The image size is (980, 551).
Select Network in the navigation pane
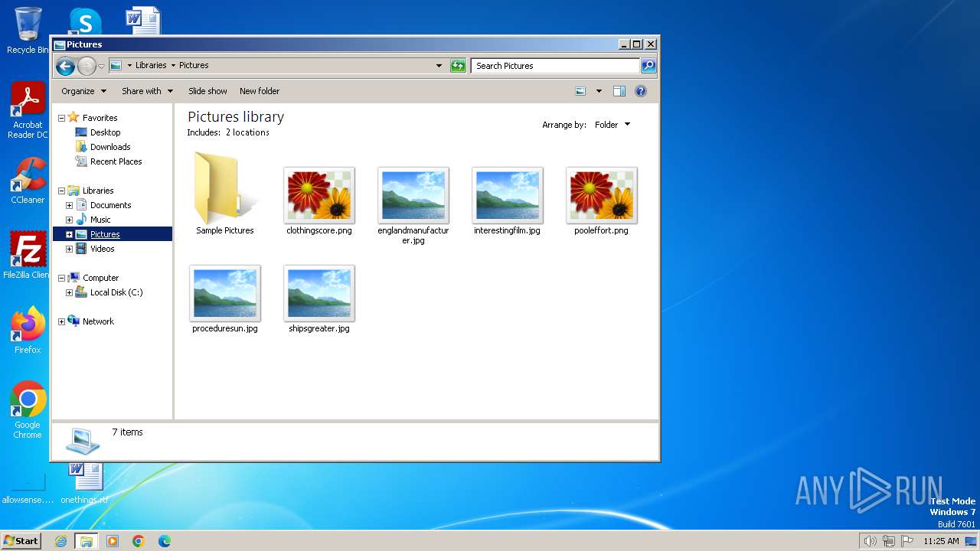[x=98, y=321]
